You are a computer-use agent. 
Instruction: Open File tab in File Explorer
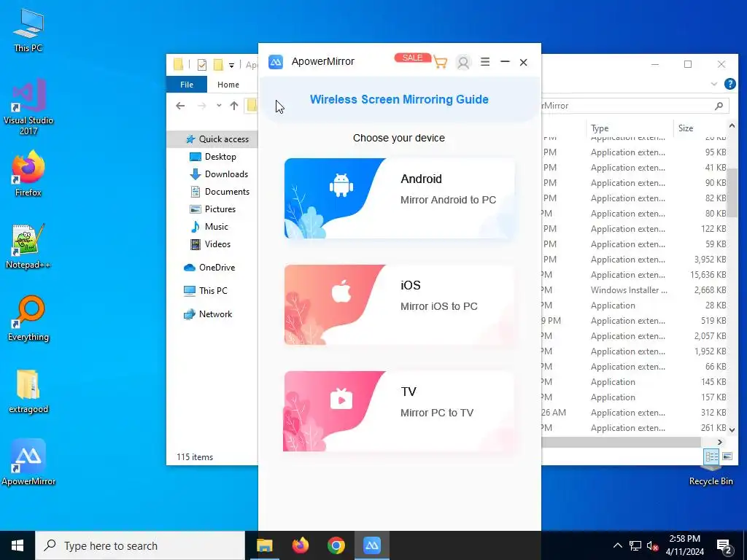pos(187,85)
